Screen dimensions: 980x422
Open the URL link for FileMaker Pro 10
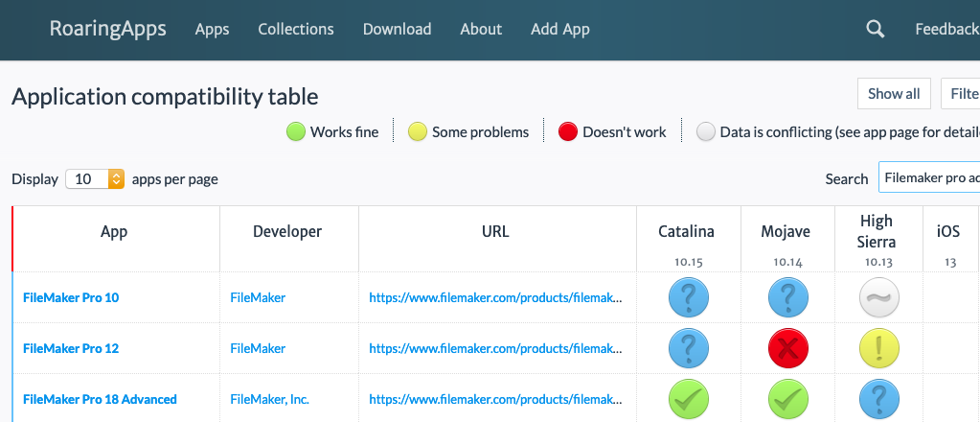(x=495, y=298)
